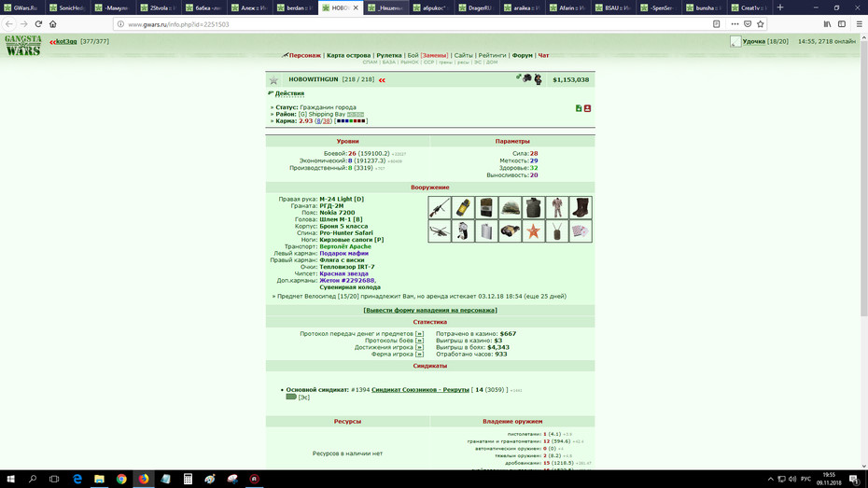
Task: Open page actions three-dot menu
Action: coord(735,23)
